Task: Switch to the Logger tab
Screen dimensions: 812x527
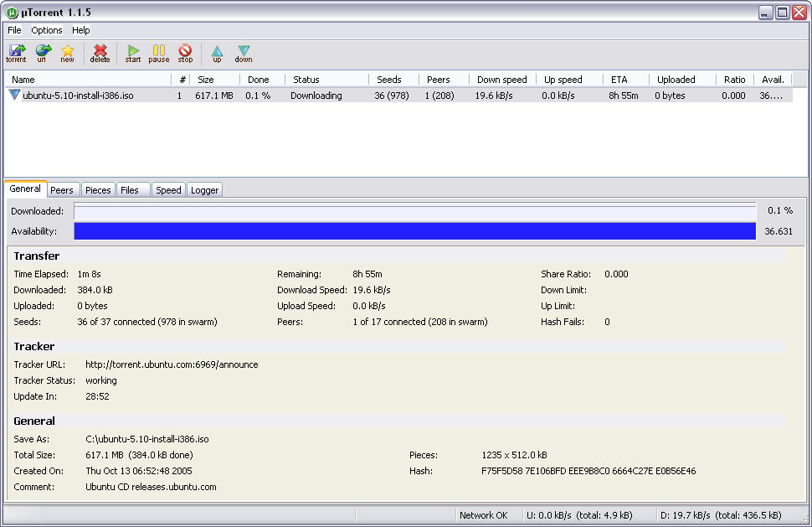Action: point(204,190)
